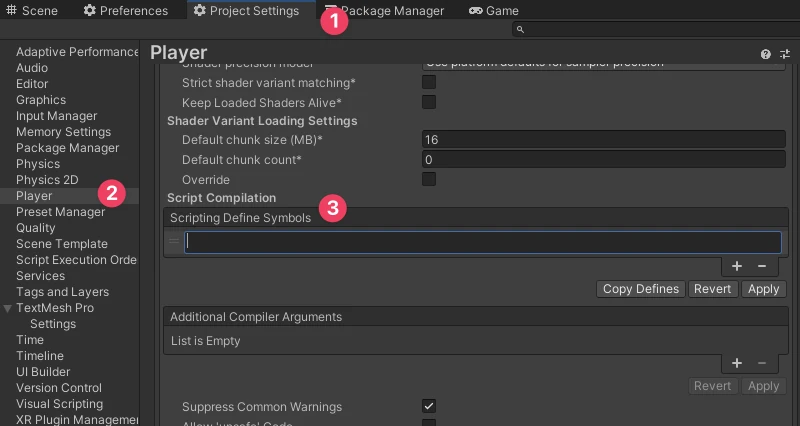Switch to the Preferences tab
Image resolution: width=800 pixels, height=426 pixels.
point(126,10)
